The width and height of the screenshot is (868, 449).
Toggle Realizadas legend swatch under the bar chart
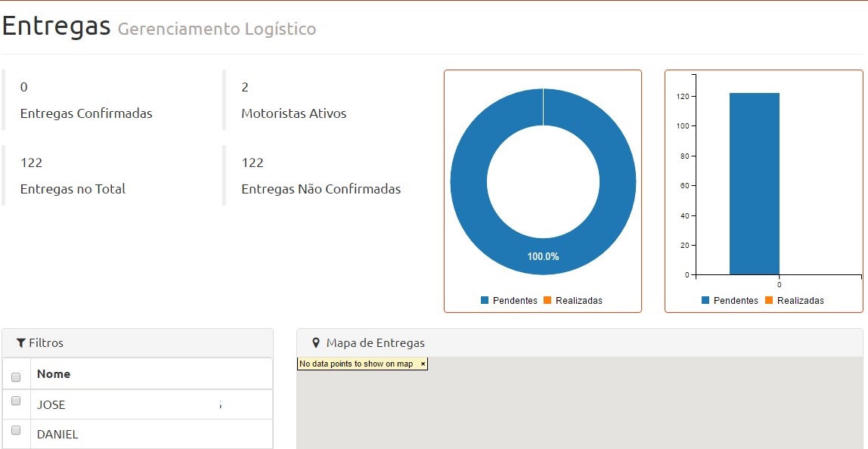pyautogui.click(x=769, y=301)
